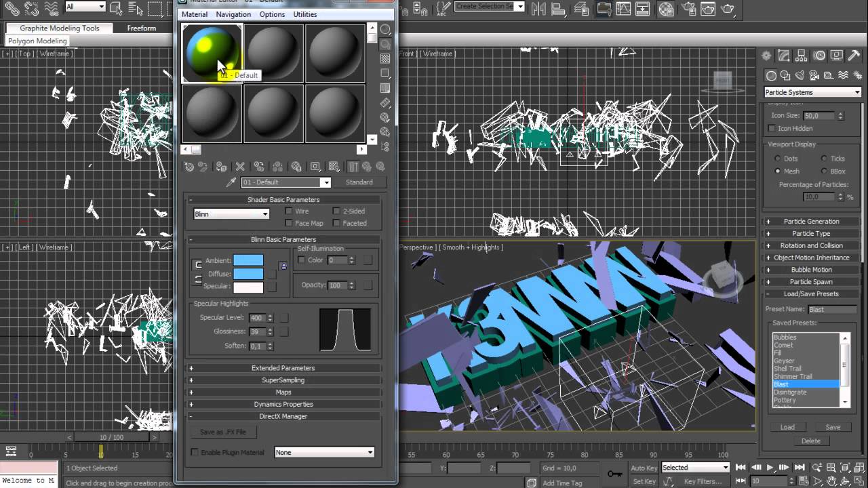Image resolution: width=868 pixels, height=488 pixels.
Task: Click the Reset Map/Mtl delete X icon
Action: (239, 167)
